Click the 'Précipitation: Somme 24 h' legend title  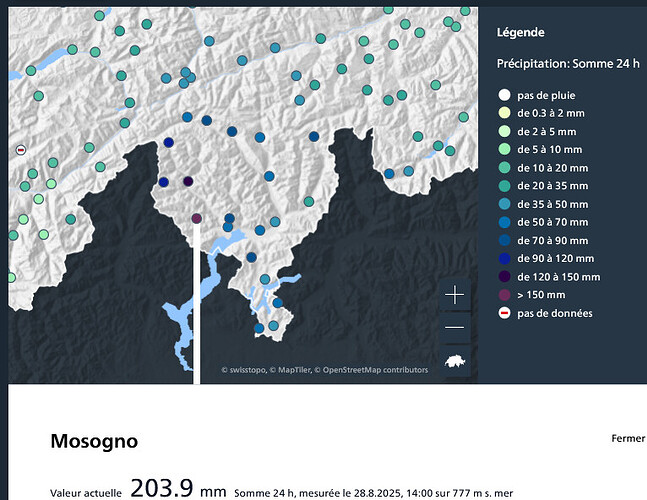567,64
